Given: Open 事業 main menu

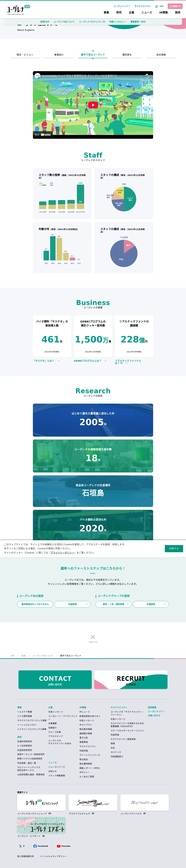Looking at the screenshot, I should 106,12.
